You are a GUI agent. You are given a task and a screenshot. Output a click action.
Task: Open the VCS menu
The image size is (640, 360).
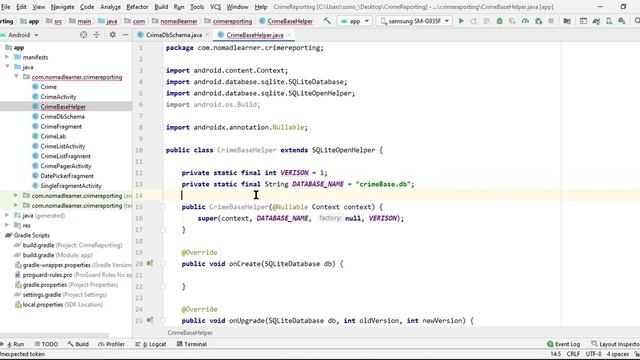215,7
